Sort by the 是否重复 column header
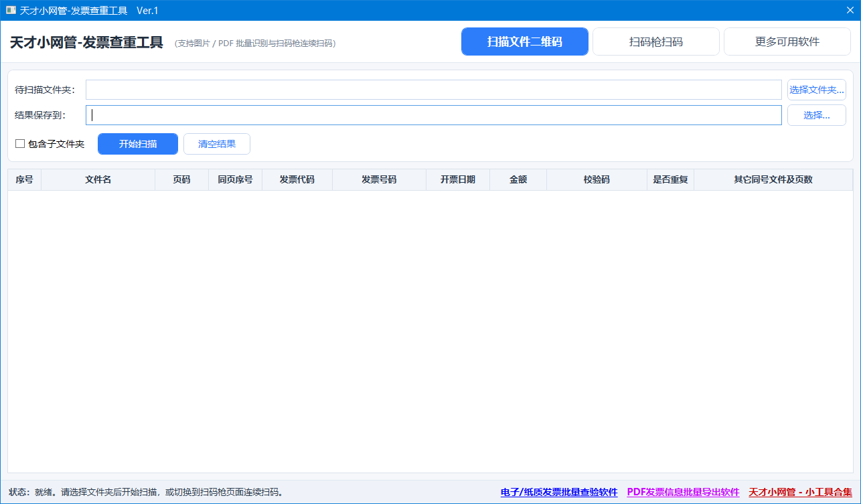 click(x=671, y=180)
